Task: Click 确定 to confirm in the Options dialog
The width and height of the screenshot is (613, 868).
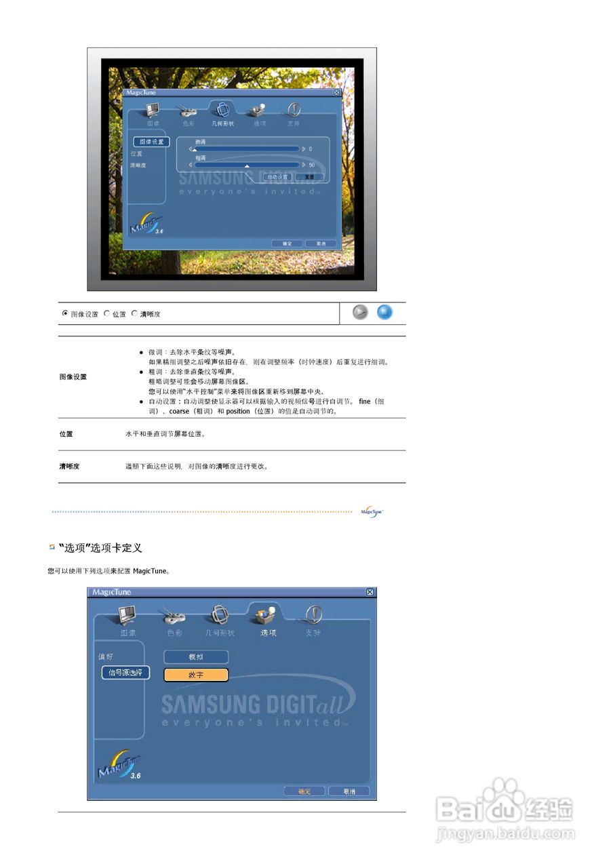Action: (x=304, y=791)
